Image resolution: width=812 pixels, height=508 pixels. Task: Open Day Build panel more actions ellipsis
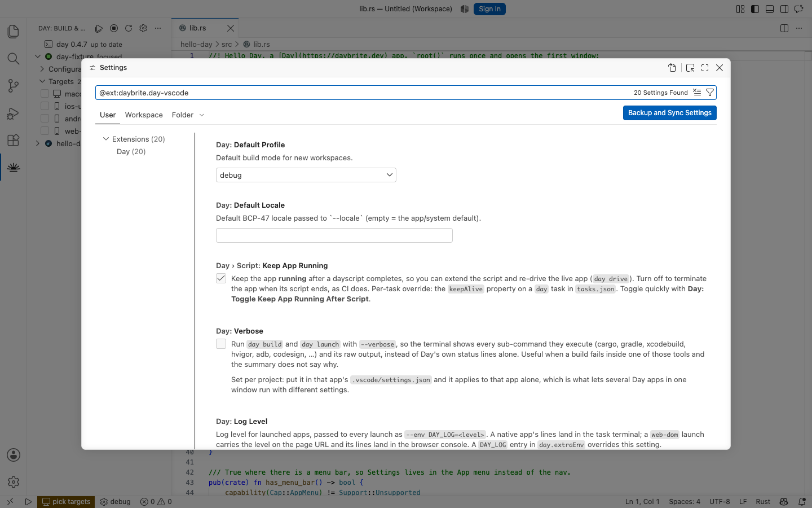click(x=158, y=28)
